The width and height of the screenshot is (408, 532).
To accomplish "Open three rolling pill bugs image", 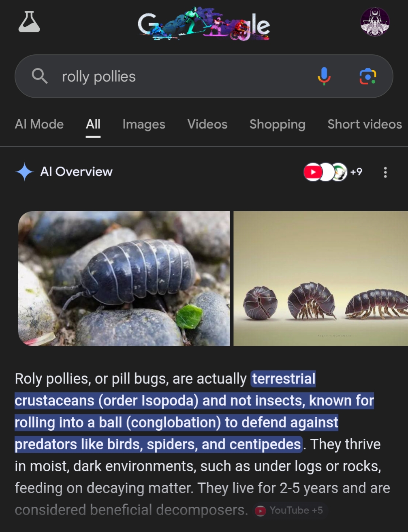I will click(321, 278).
